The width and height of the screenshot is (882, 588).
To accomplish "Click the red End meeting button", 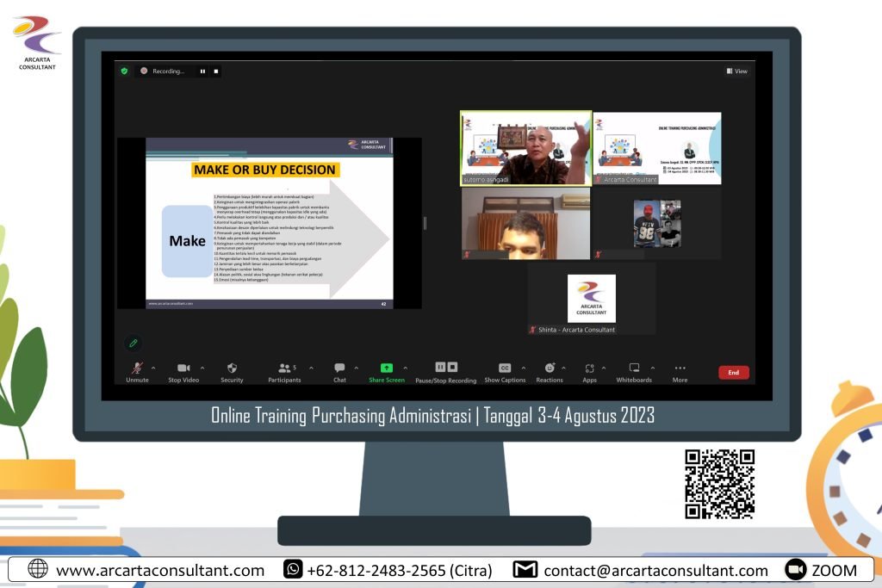I will 733,373.
